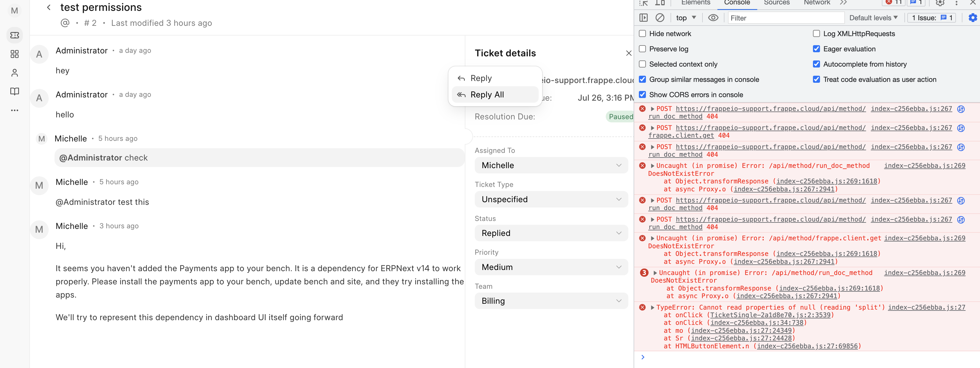
Task: Select the Tickets icon in the sidebar
Action: (14, 35)
